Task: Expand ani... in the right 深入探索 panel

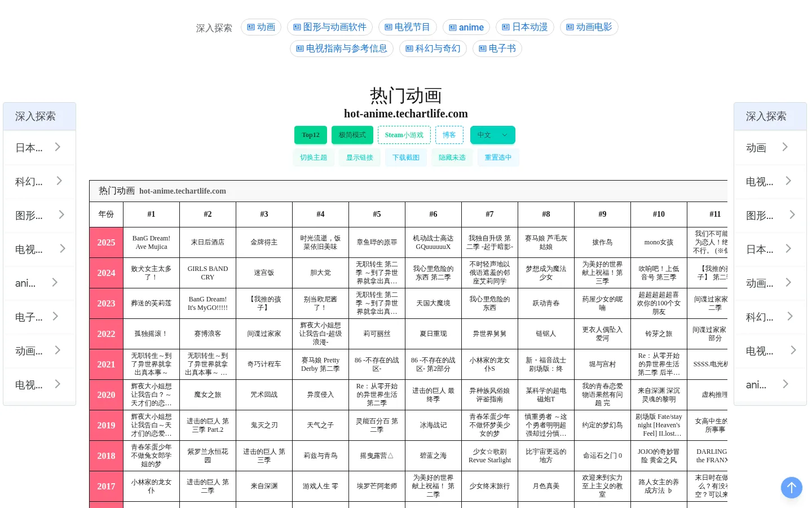Action: (x=770, y=385)
